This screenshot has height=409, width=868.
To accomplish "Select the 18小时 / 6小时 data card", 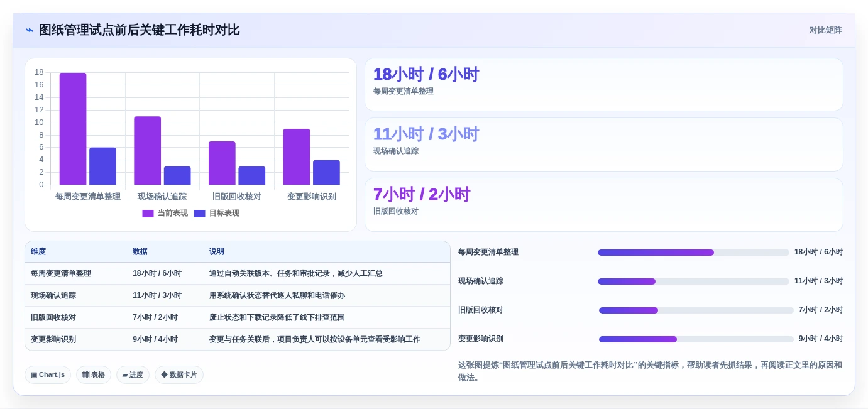I will coord(604,85).
